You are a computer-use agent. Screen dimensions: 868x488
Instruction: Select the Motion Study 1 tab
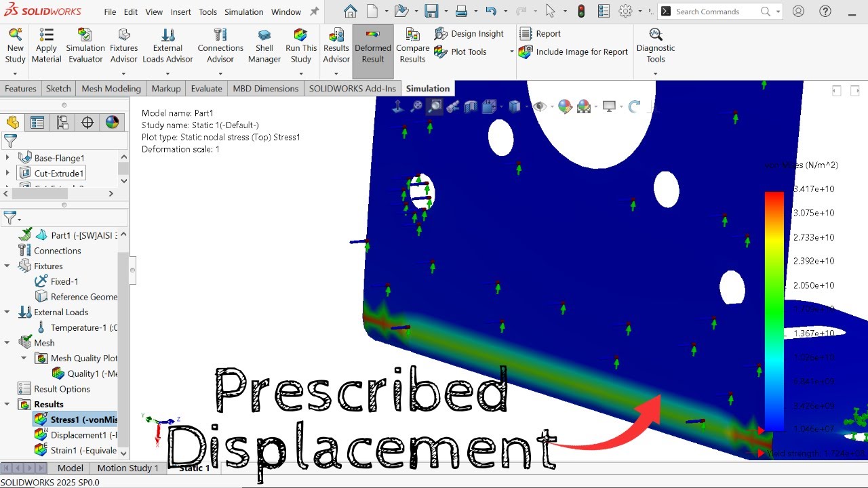coord(127,468)
